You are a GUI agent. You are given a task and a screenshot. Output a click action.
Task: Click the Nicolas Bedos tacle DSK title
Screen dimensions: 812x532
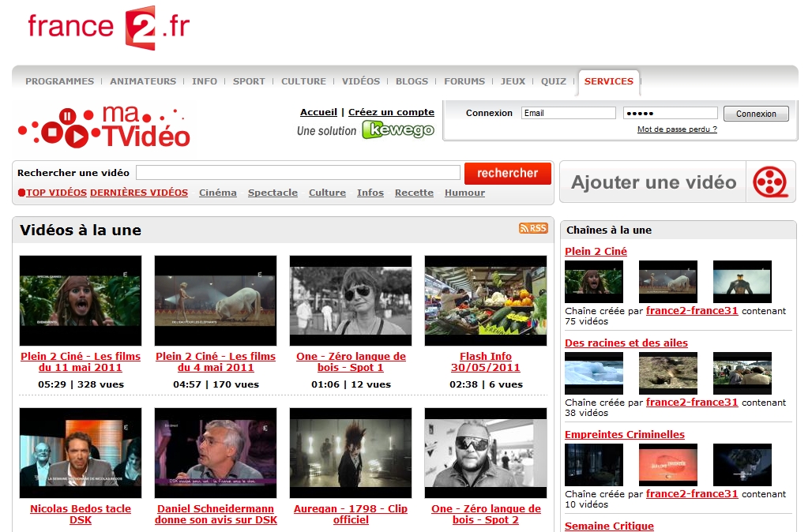(x=81, y=515)
